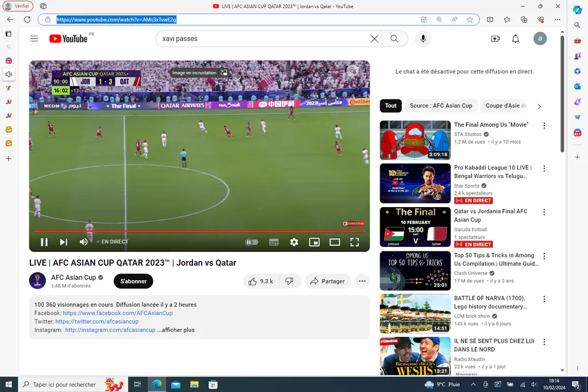Open the AFC Asian Cup Facebook link
588x392 pixels.
pyautogui.click(x=118, y=313)
